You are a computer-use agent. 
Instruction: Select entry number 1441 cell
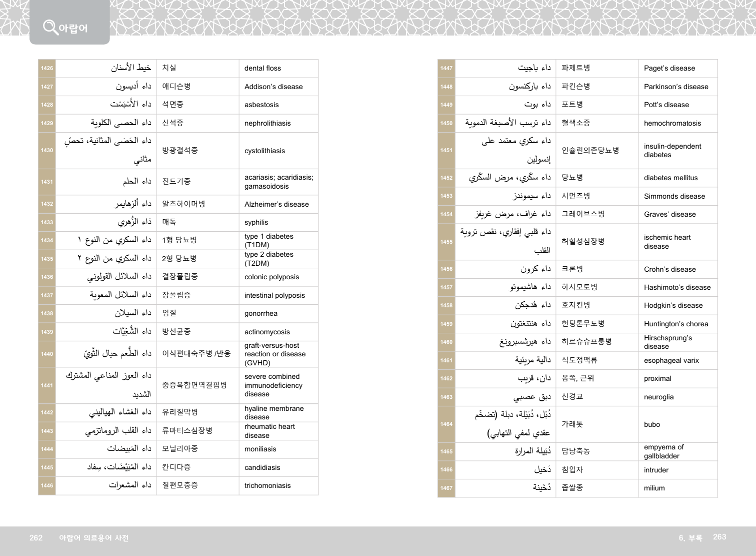point(47,385)
